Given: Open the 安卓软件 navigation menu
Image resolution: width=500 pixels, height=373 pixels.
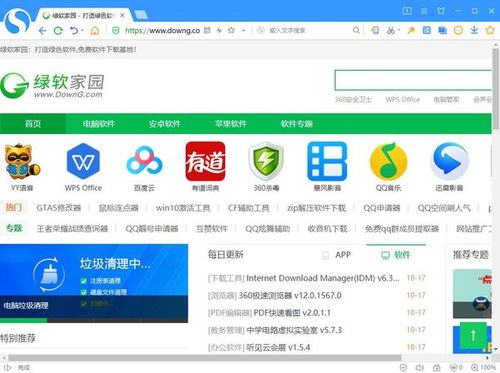Looking at the screenshot, I should 165,124.
